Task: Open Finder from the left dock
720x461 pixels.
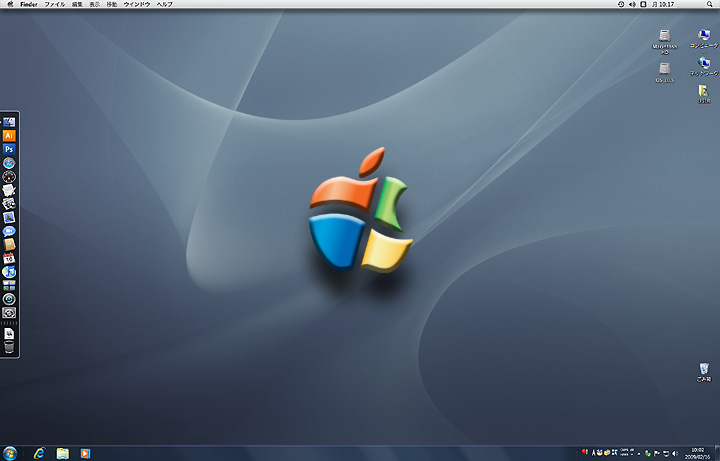Action: pyautogui.click(x=9, y=122)
